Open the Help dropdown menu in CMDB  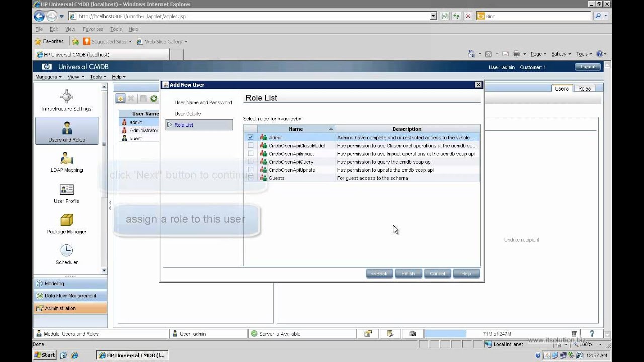click(x=119, y=77)
